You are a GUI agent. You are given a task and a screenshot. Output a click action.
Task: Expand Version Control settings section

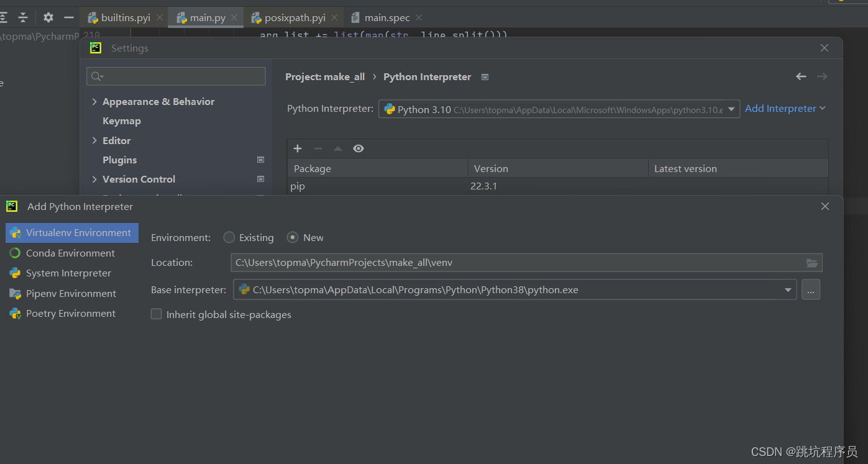point(94,180)
